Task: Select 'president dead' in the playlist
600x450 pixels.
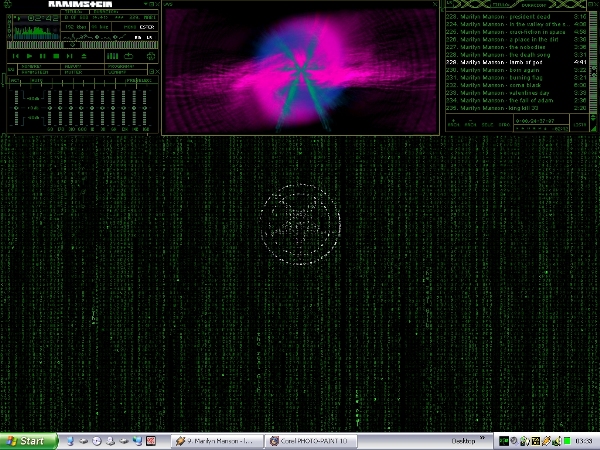Action: [x=510, y=17]
